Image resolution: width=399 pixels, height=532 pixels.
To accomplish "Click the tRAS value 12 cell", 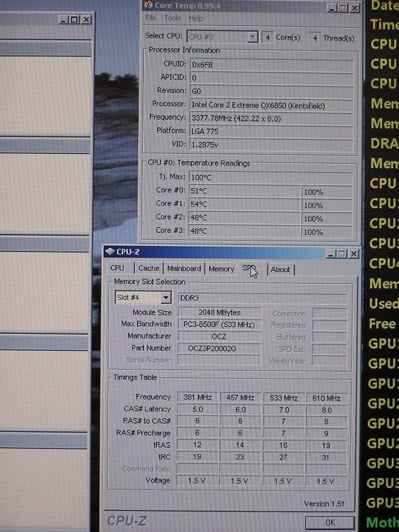I will pos(197,445).
